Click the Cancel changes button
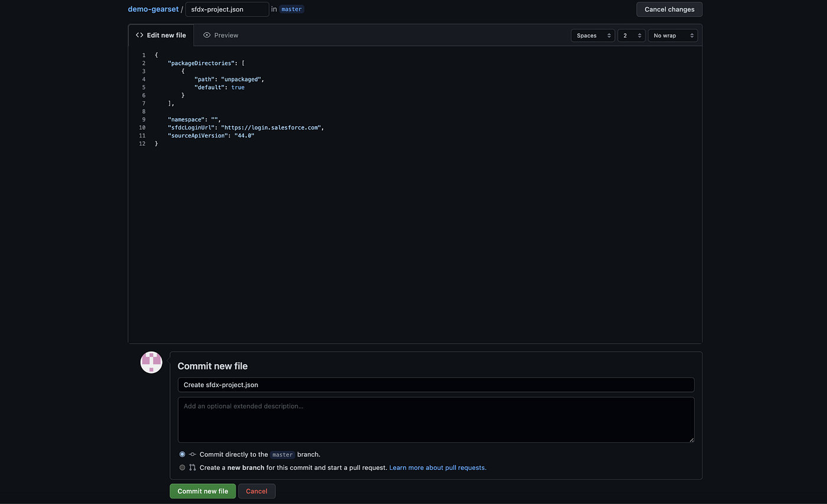Image resolution: width=827 pixels, height=504 pixels. 669,9
